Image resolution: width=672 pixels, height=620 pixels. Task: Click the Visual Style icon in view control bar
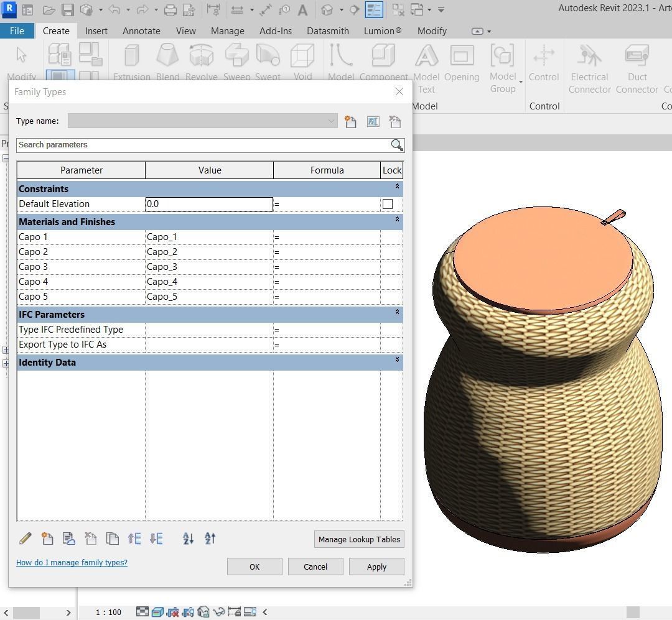[x=157, y=612]
